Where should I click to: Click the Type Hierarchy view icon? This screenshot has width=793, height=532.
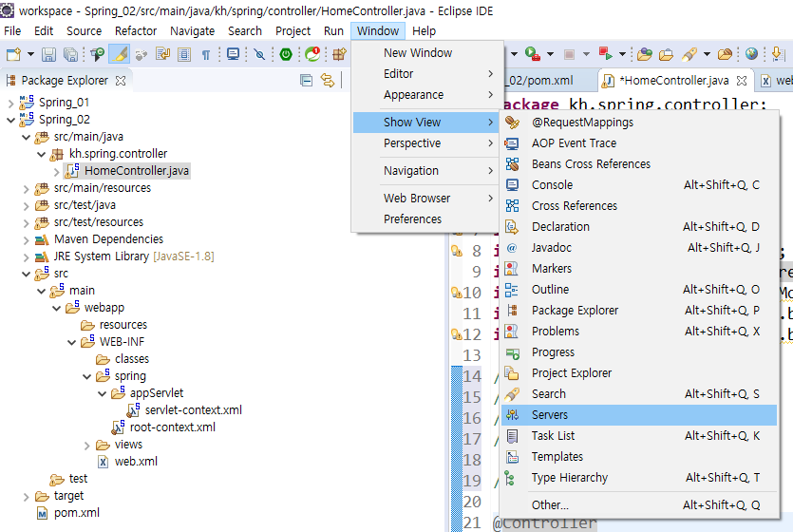[x=510, y=478]
